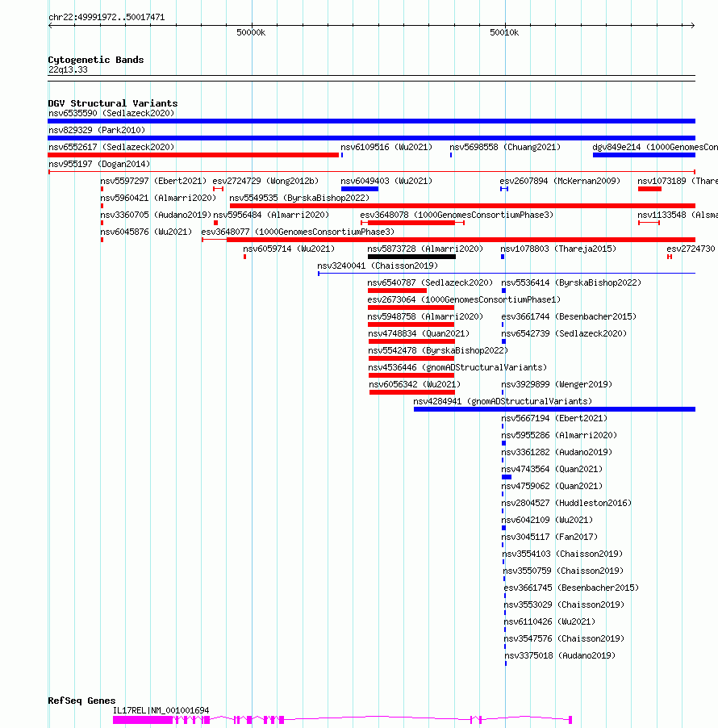Click nsv6059714 (Wu2021) label

coord(289,249)
